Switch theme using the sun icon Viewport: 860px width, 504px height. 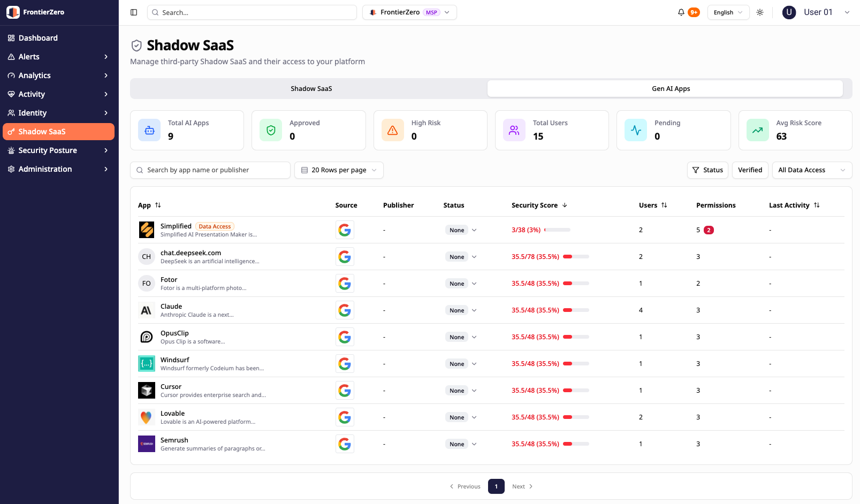click(x=760, y=12)
